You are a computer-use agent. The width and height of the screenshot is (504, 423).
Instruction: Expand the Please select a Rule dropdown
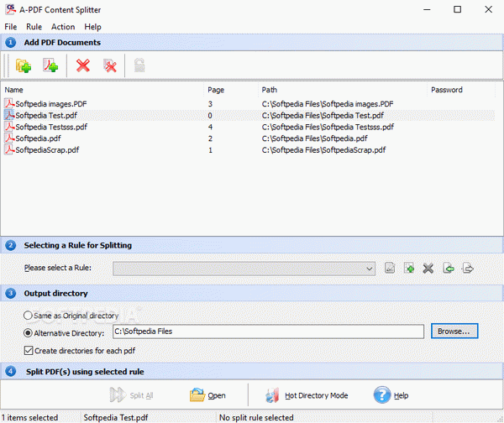point(370,269)
